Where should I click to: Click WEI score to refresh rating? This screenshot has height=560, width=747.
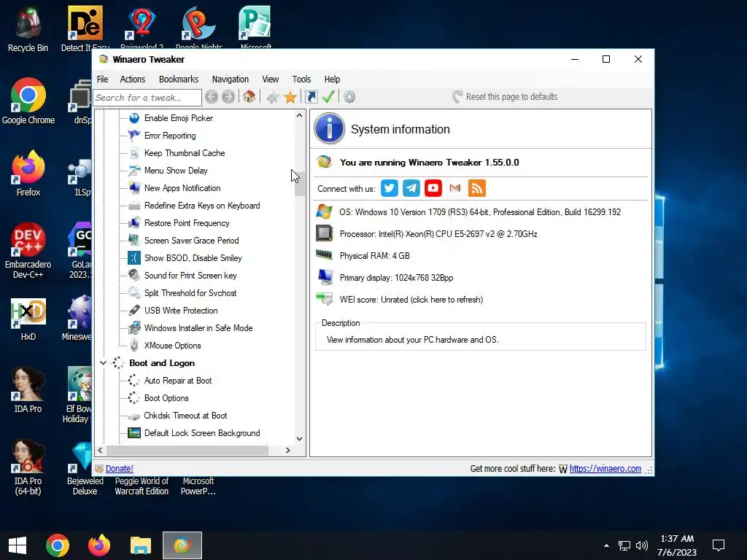tap(411, 300)
